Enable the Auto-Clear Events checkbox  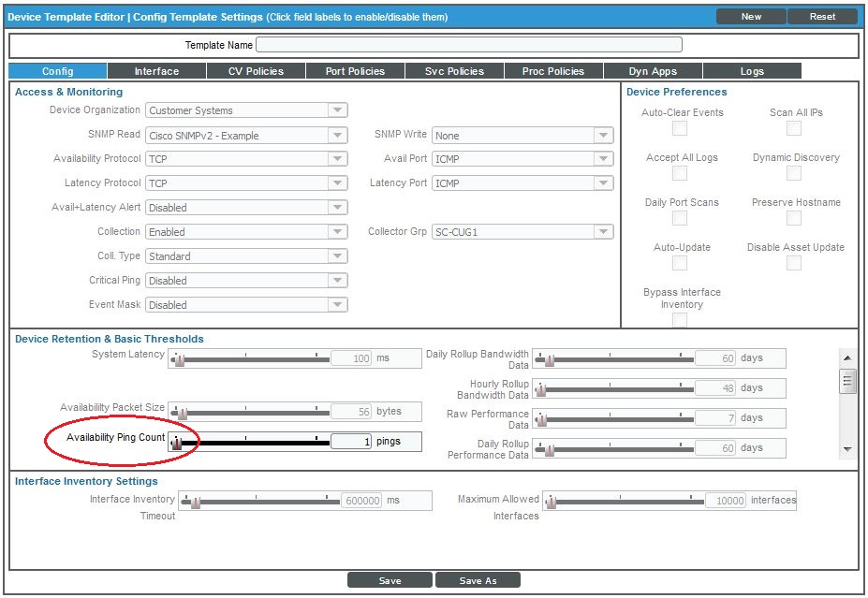[x=680, y=128]
